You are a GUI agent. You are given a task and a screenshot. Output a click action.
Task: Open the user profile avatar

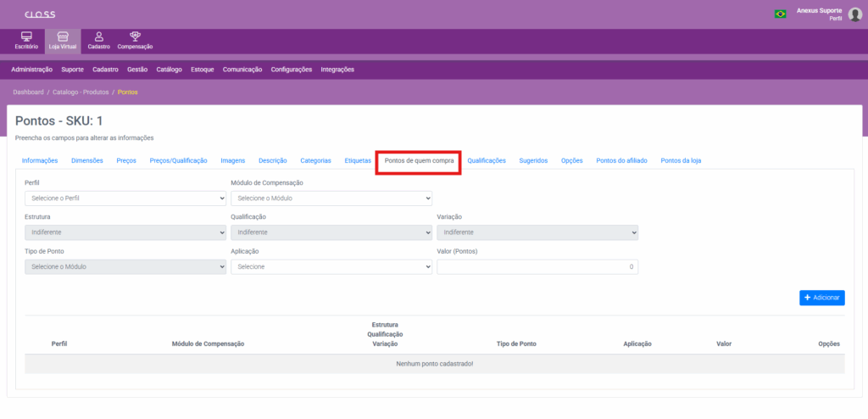(x=854, y=14)
